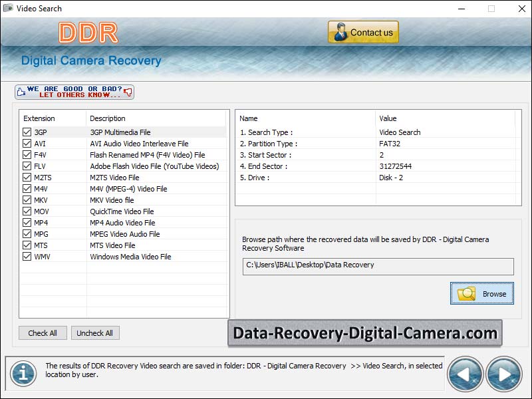Select 'MPEG Video Audio File' description
Viewport: 532px width, 399px height.
pos(125,234)
